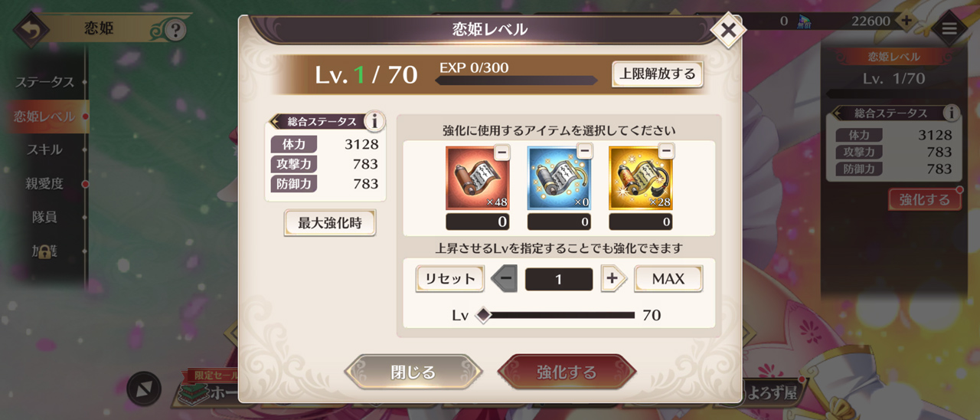Open the hamburger menu icon
This screenshot has height=420, width=980.
pos(949,29)
